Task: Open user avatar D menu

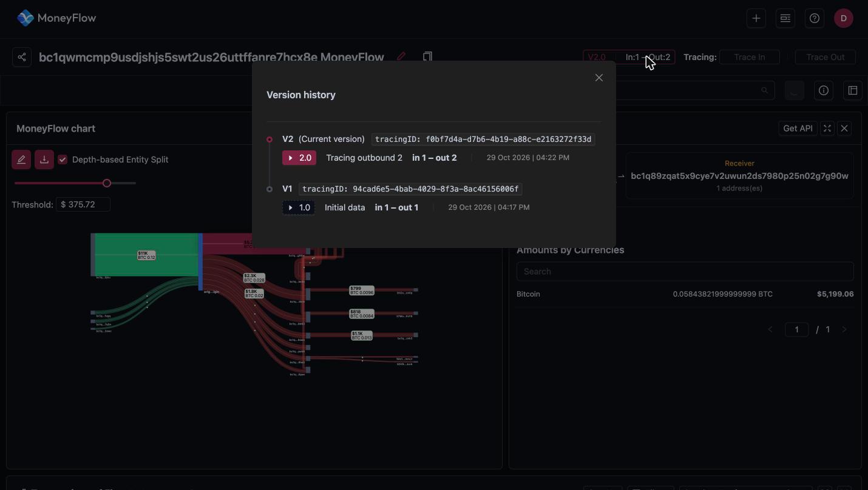Action: pyautogui.click(x=844, y=18)
